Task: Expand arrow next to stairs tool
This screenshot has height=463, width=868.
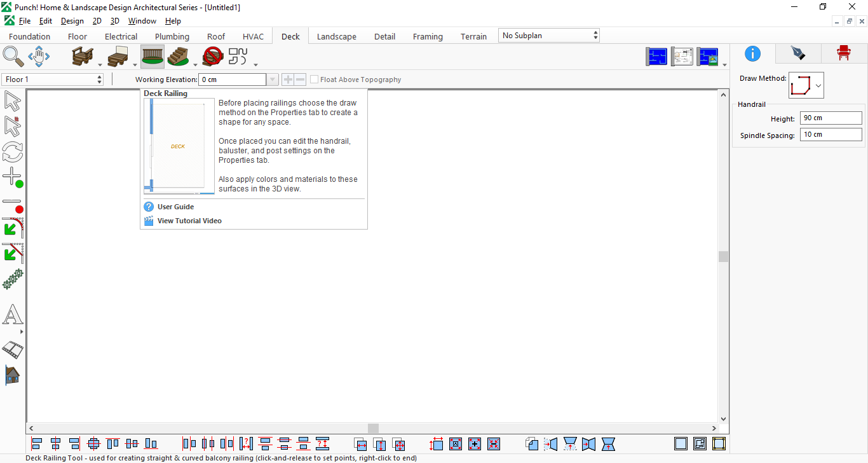Action: [x=195, y=64]
